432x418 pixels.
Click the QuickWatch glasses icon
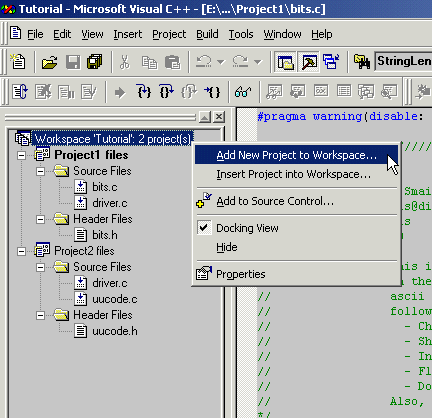tap(243, 92)
